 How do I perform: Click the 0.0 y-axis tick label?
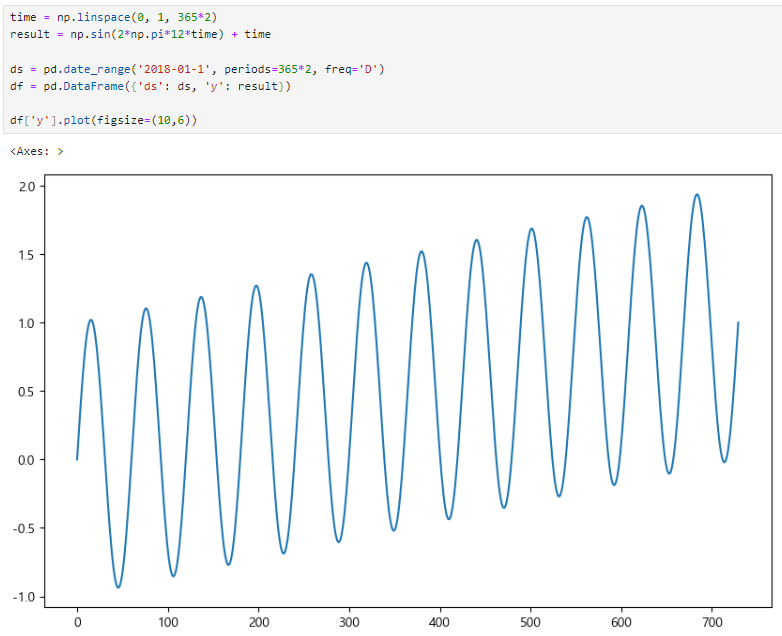[27, 460]
